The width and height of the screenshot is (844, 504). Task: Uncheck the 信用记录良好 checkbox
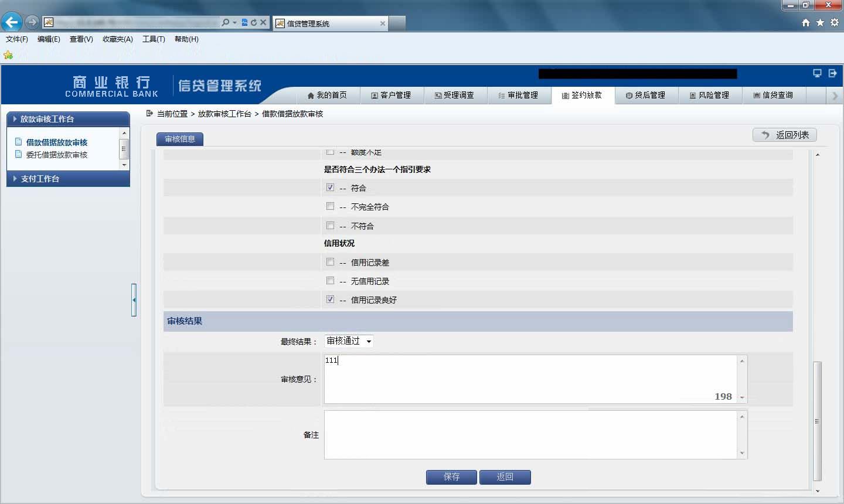[x=330, y=299]
